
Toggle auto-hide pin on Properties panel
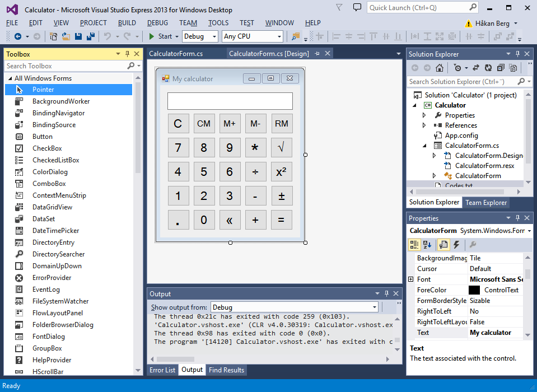[x=518, y=218]
